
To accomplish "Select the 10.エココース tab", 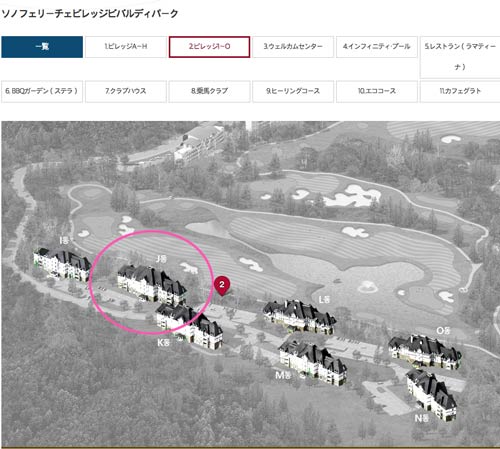I will pyautogui.click(x=377, y=91).
